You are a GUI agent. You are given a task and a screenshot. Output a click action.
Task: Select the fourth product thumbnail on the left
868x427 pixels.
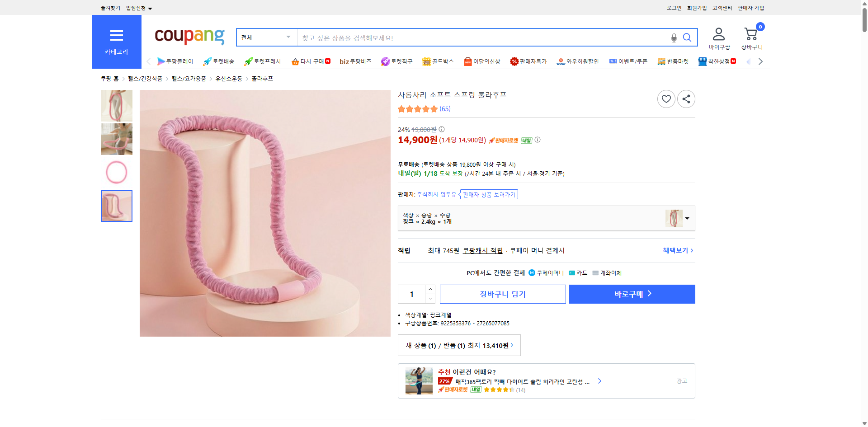coord(116,206)
